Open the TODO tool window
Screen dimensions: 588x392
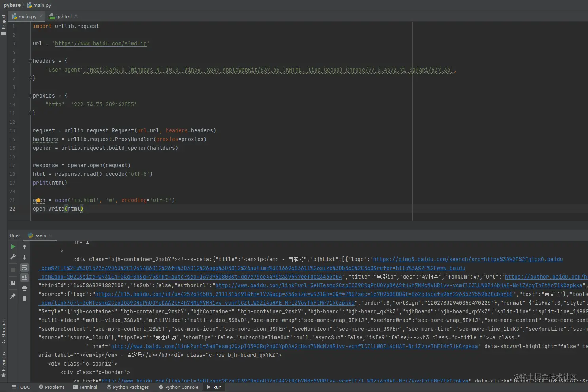[21, 387]
